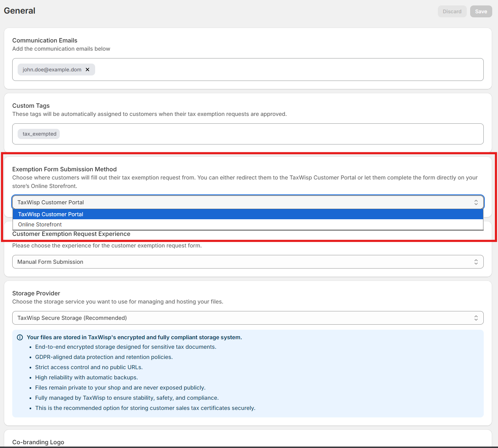Click the General page heading
The image size is (498, 448).
point(20,11)
